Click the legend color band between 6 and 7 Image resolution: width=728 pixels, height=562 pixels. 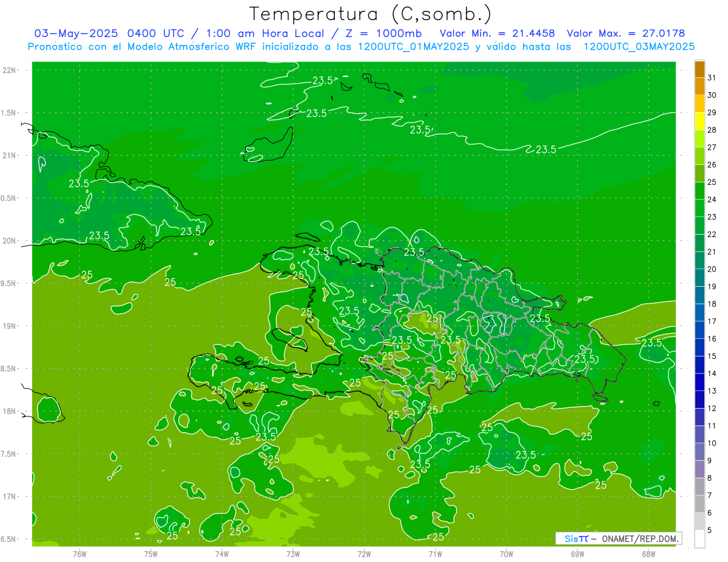point(699,504)
